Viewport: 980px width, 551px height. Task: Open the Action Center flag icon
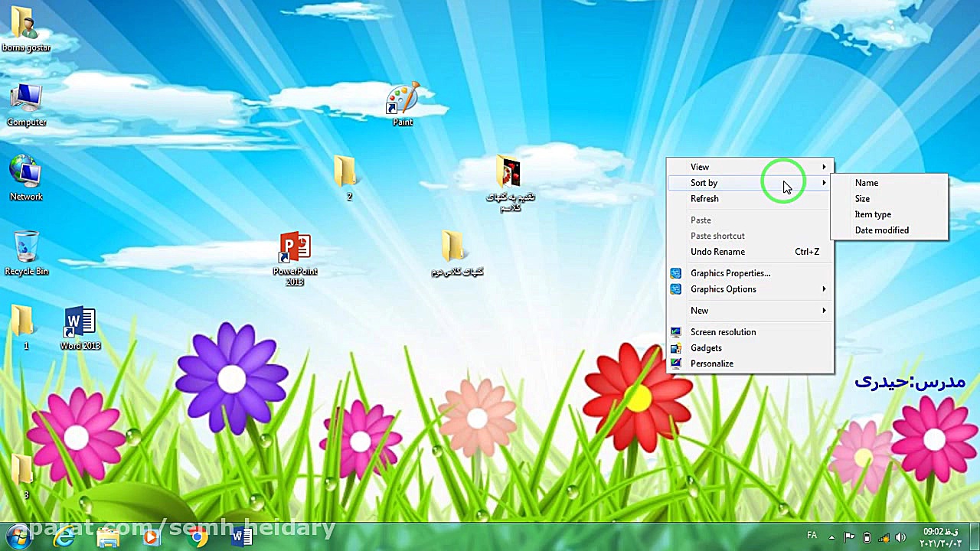(x=849, y=537)
